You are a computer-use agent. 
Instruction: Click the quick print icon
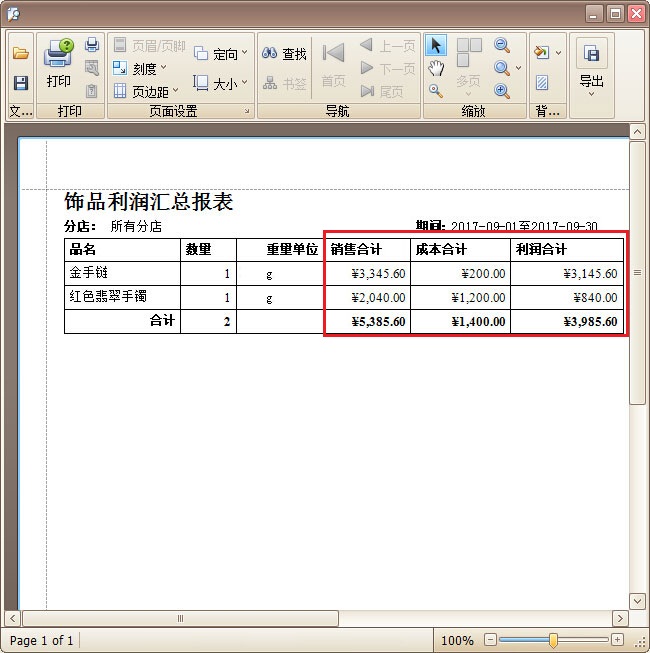[92, 45]
